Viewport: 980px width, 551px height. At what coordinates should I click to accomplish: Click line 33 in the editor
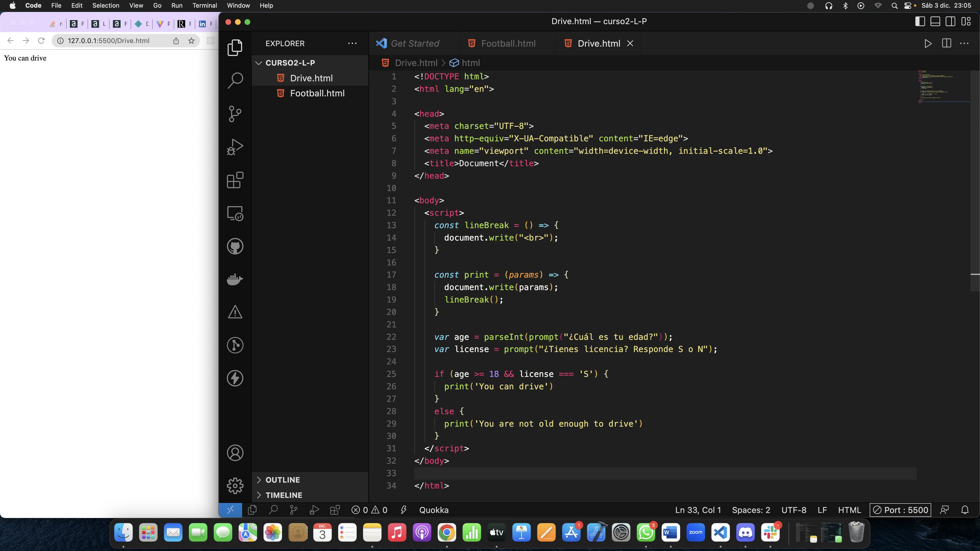click(665, 473)
